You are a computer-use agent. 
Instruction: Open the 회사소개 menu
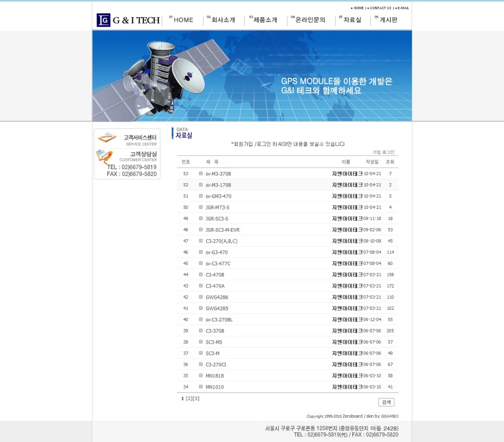tap(223, 20)
